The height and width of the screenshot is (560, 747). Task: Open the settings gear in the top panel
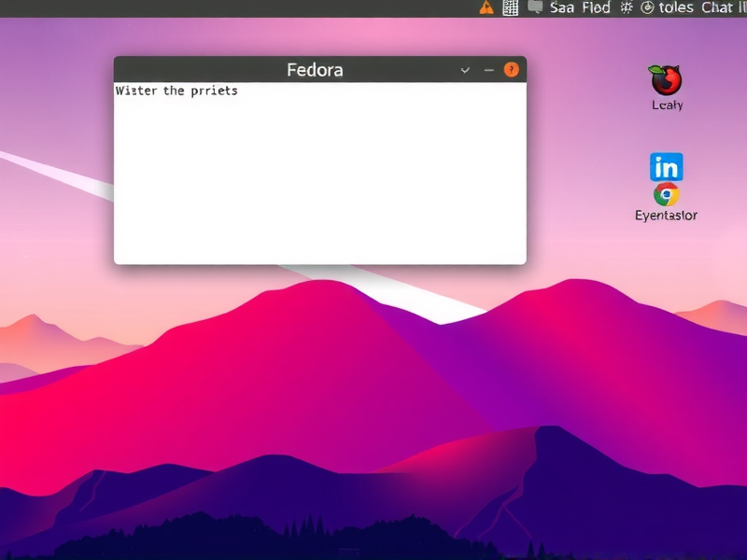[627, 7]
